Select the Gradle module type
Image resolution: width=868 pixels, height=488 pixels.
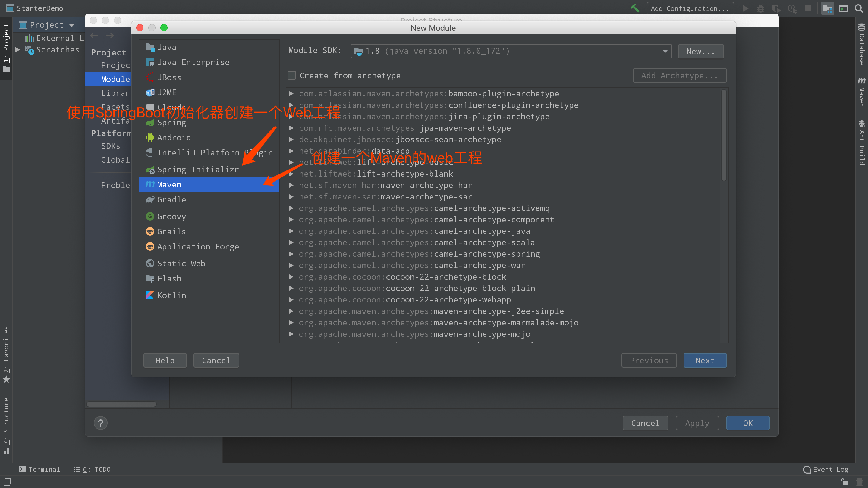(171, 199)
